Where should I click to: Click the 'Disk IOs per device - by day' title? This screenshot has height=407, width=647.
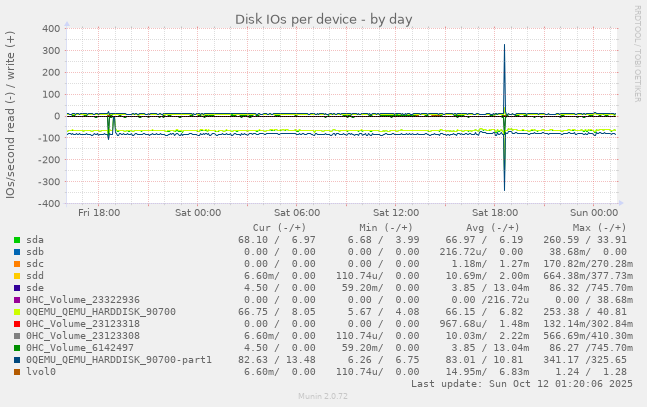point(323,19)
